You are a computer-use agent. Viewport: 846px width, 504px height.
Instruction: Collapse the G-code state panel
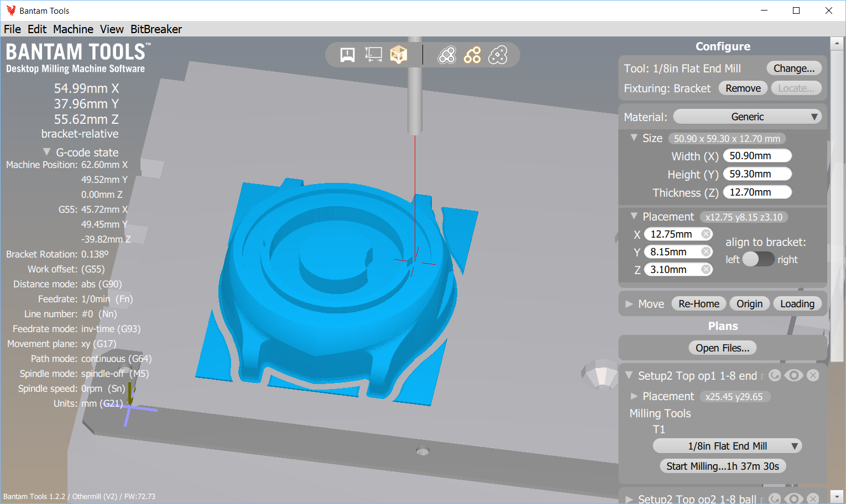[46, 152]
